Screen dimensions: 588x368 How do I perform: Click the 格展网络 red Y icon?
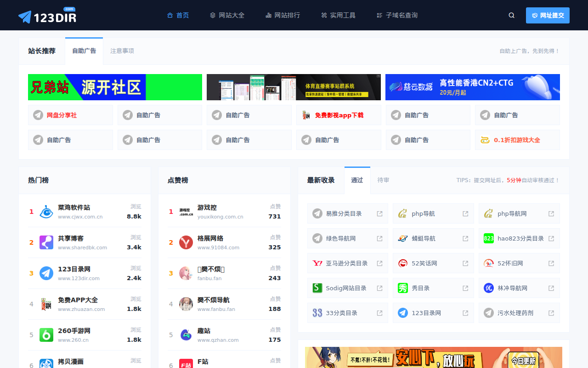click(186, 242)
